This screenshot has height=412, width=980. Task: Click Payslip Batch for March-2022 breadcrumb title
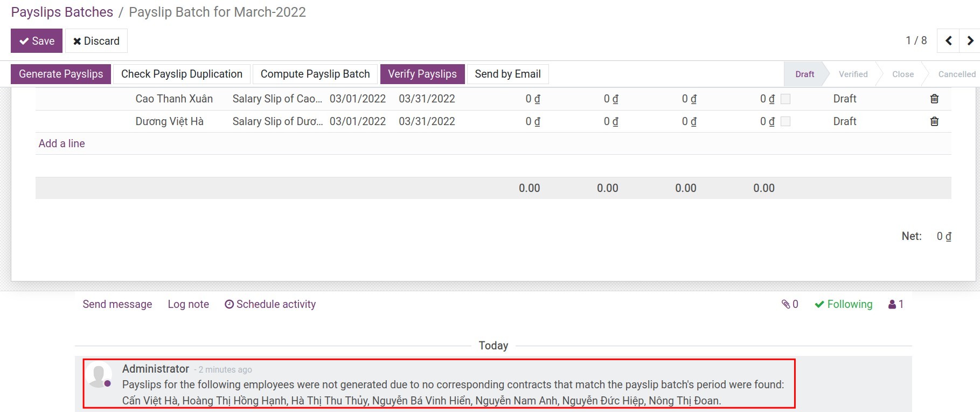[217, 12]
